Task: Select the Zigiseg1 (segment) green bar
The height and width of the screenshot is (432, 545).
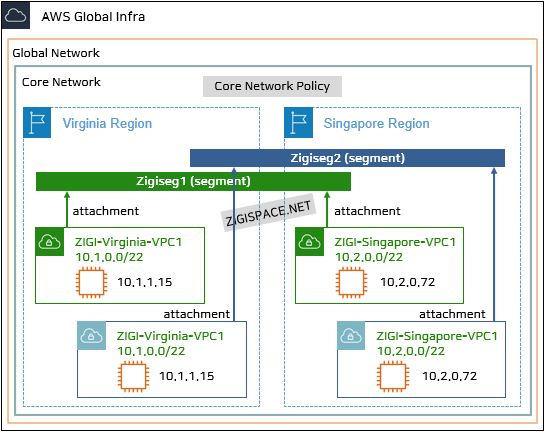Action: [193, 181]
